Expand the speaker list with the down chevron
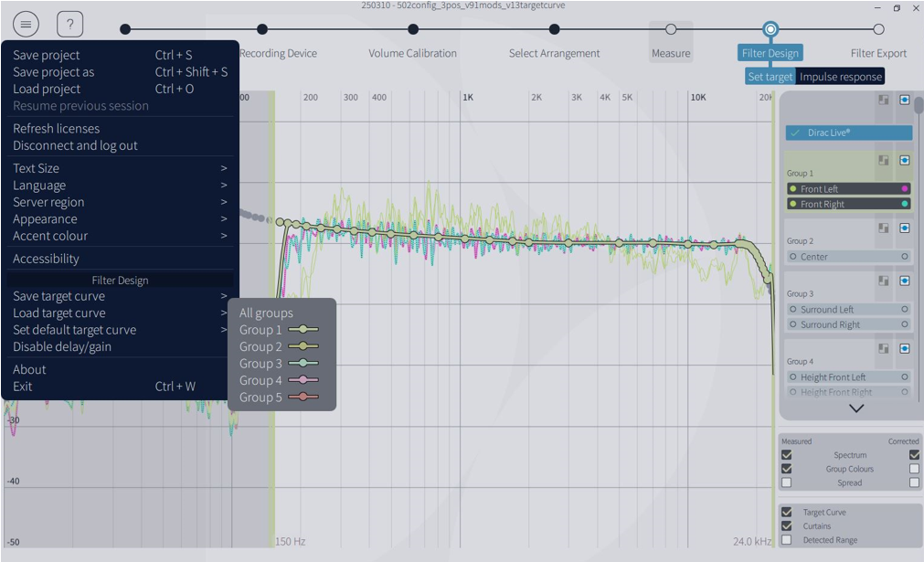 click(856, 408)
